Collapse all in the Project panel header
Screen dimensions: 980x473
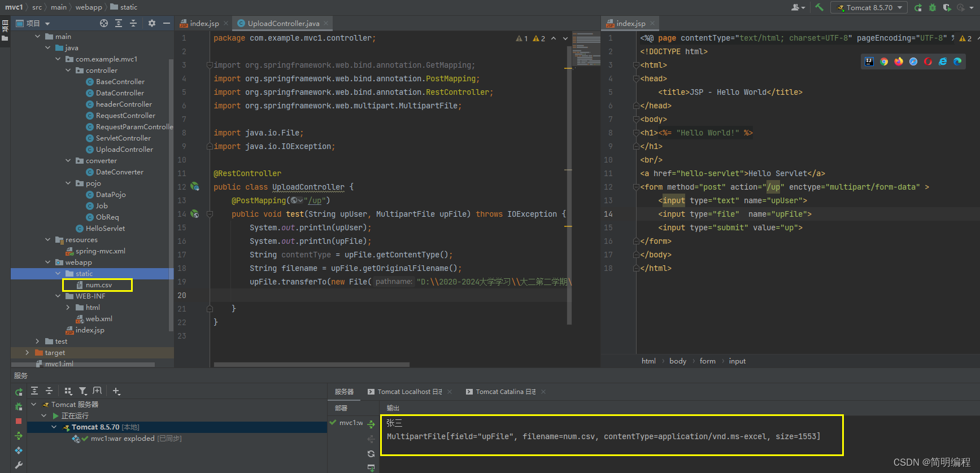(x=133, y=23)
